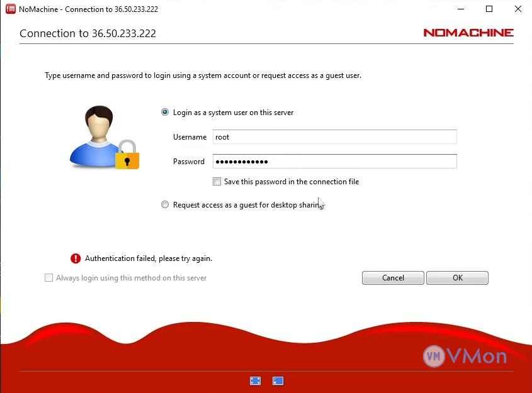The width and height of the screenshot is (532, 393).
Task: Click the user avatar with padlock icon
Action: point(105,137)
